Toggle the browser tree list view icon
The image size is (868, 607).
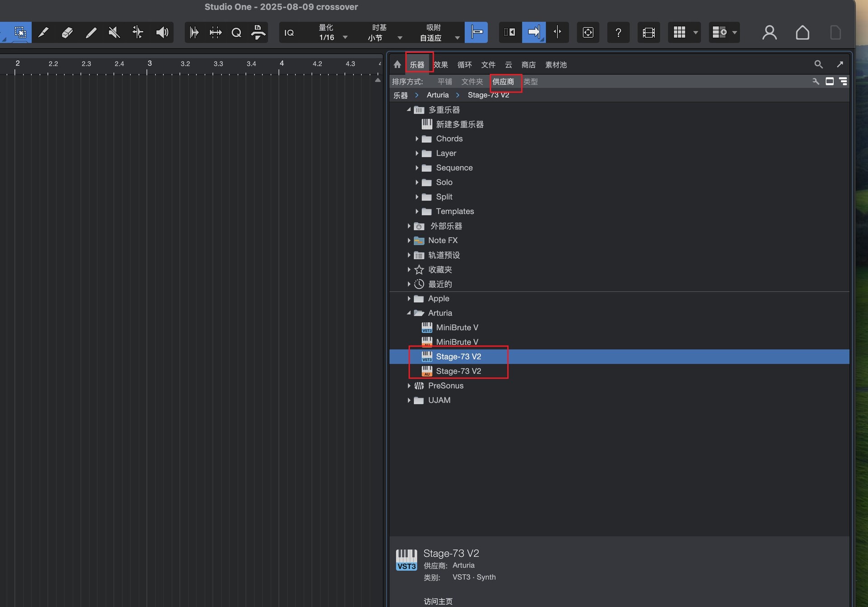tap(843, 81)
